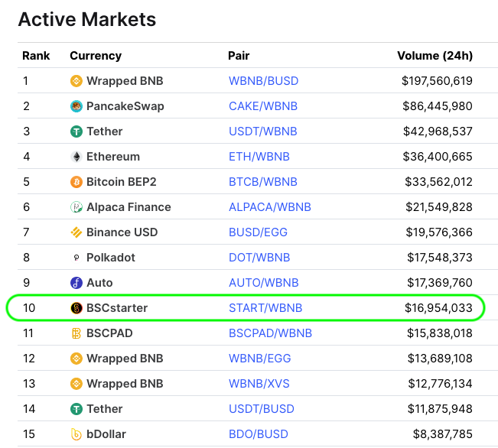Click the BSCstarter icon

point(76,308)
